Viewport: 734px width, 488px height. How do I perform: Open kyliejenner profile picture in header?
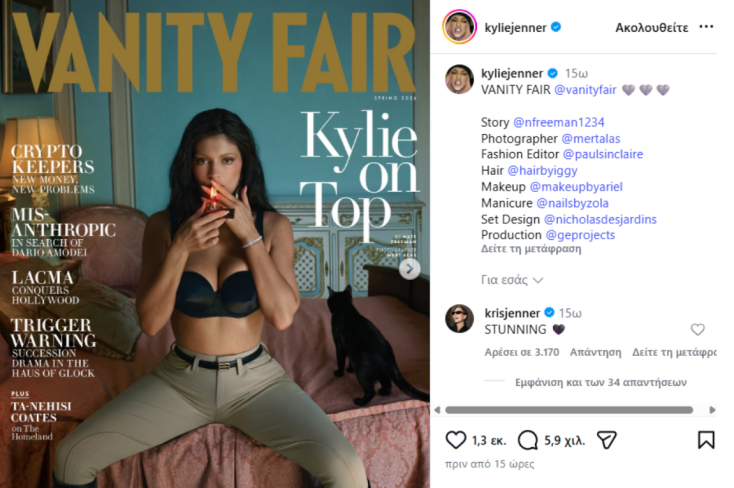459,27
